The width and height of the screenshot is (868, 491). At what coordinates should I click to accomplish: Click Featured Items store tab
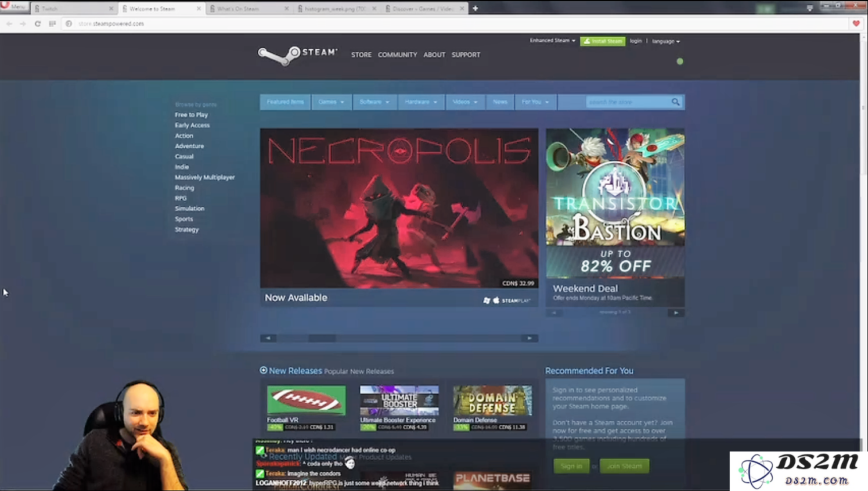coord(285,102)
